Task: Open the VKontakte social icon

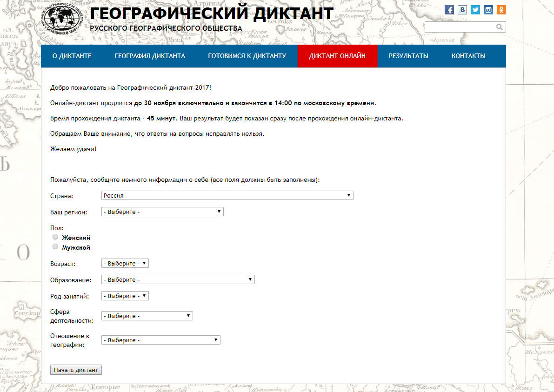Action: point(462,10)
